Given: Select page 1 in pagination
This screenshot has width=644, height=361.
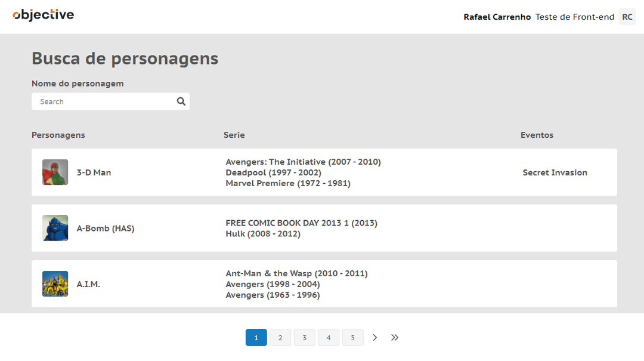Looking at the screenshot, I should 256,338.
